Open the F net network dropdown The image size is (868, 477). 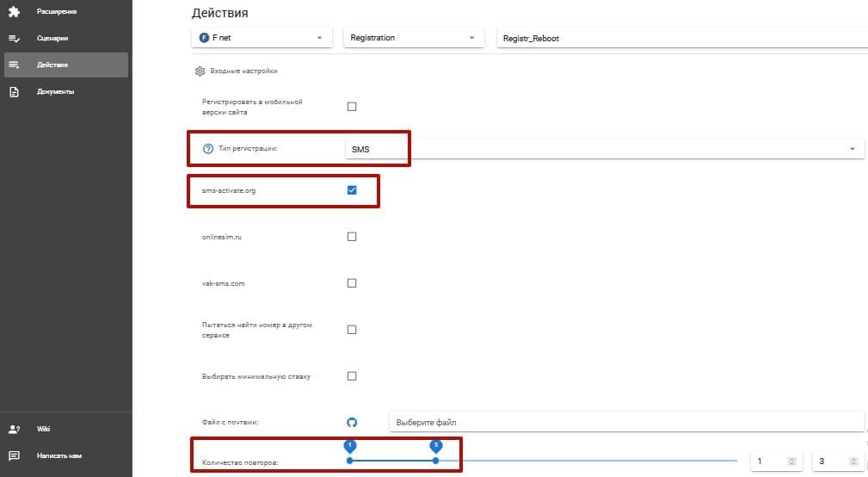click(262, 38)
